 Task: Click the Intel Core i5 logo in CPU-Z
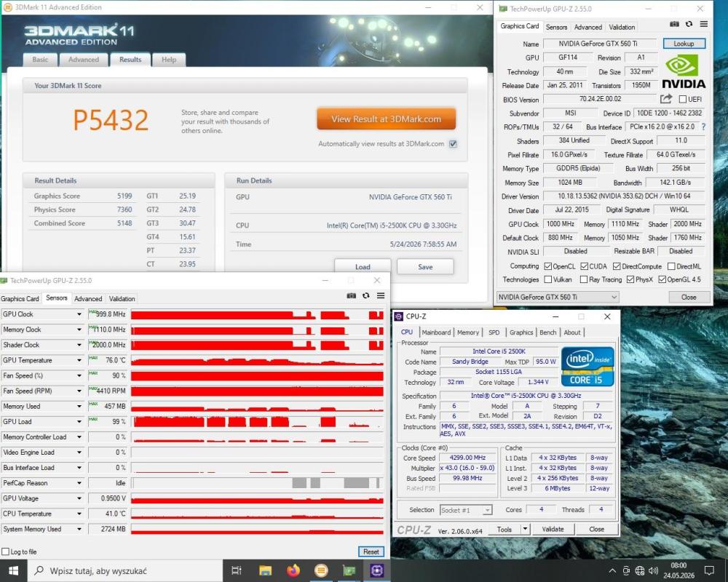click(x=587, y=367)
